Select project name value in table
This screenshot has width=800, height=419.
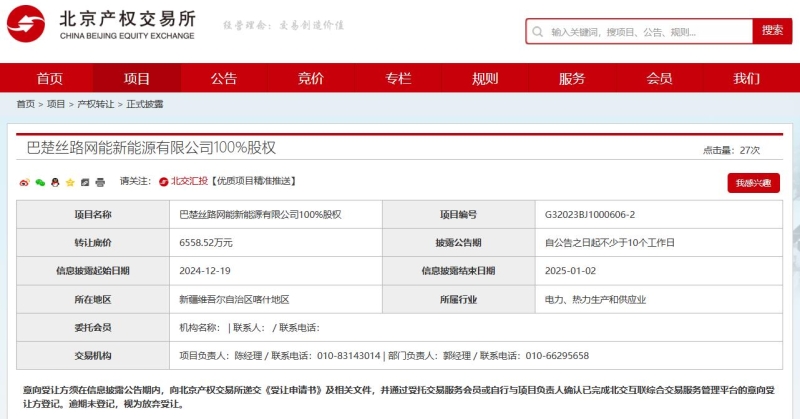[260, 214]
